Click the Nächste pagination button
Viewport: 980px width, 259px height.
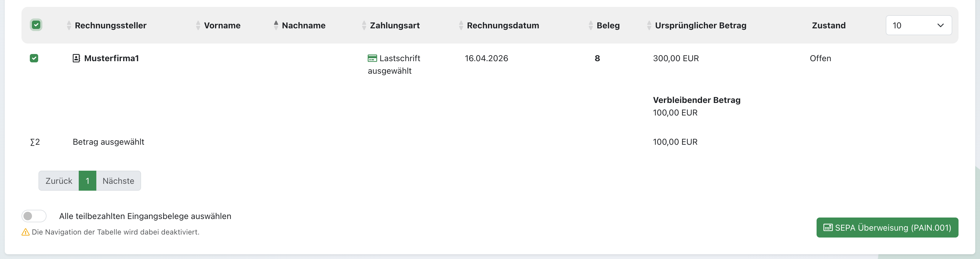[118, 181]
